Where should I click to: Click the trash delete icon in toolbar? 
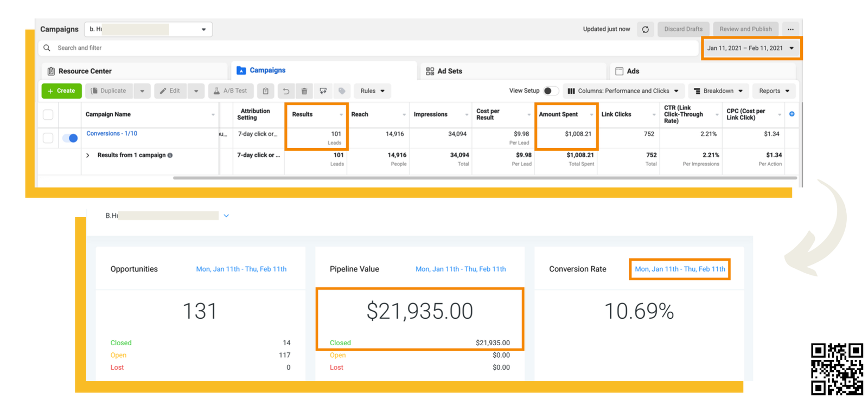(304, 91)
